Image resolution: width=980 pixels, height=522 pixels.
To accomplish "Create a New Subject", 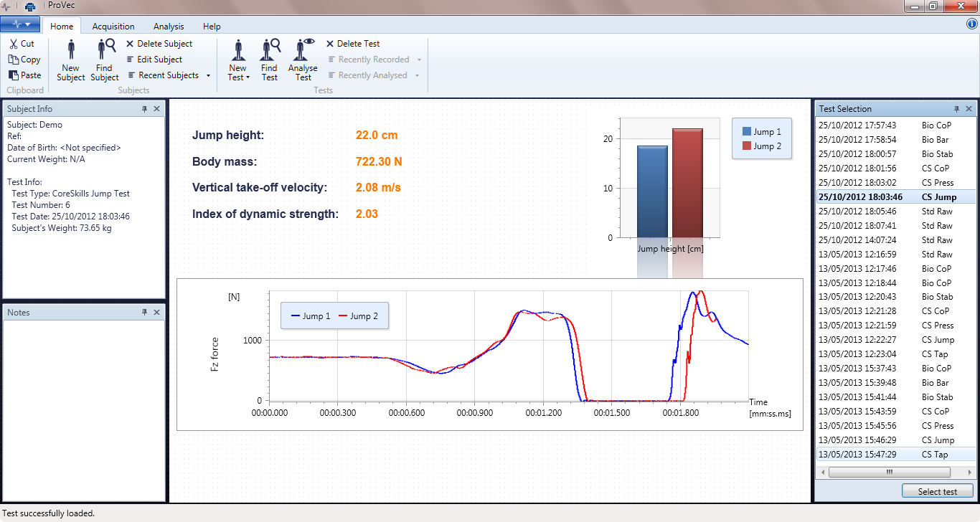I will [70, 60].
